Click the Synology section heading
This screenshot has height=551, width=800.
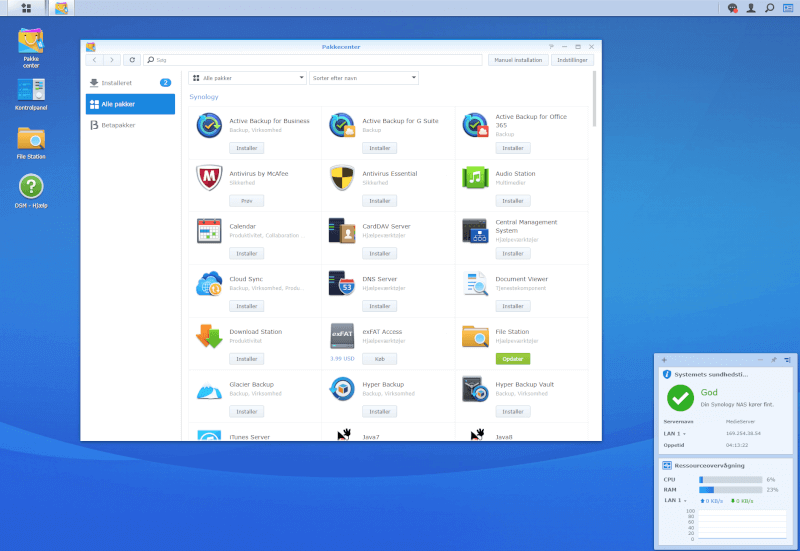pyautogui.click(x=204, y=96)
